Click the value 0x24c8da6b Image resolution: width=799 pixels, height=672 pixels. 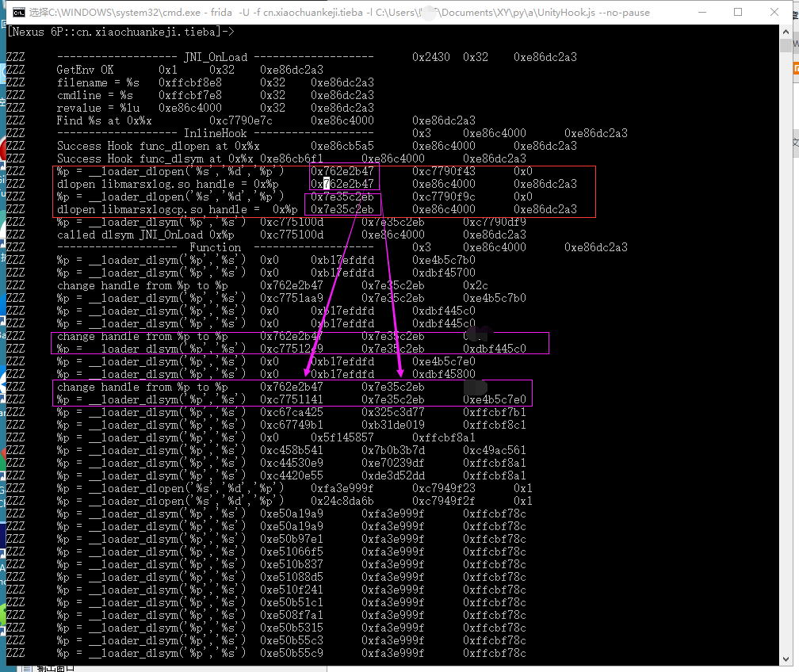(342, 502)
